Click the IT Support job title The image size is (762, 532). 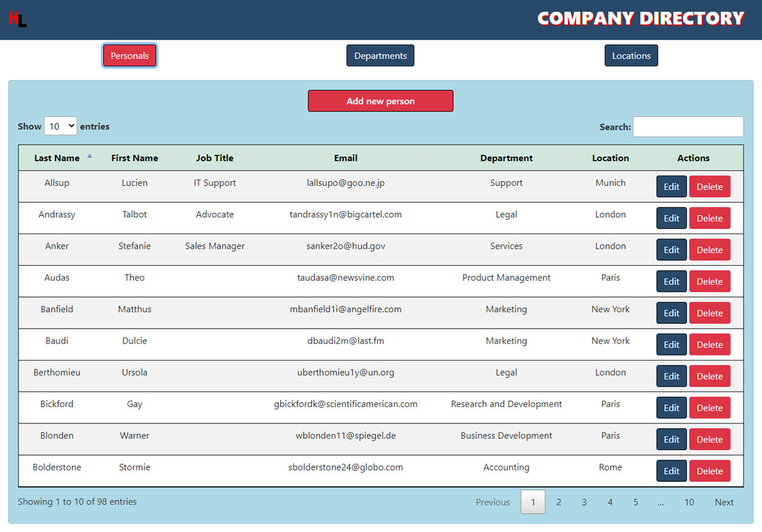215,182
